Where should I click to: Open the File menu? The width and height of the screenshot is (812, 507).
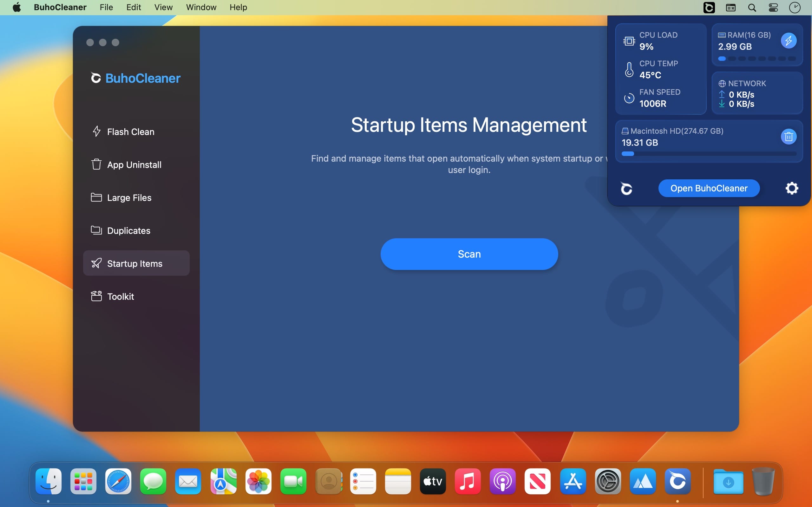[x=106, y=7]
